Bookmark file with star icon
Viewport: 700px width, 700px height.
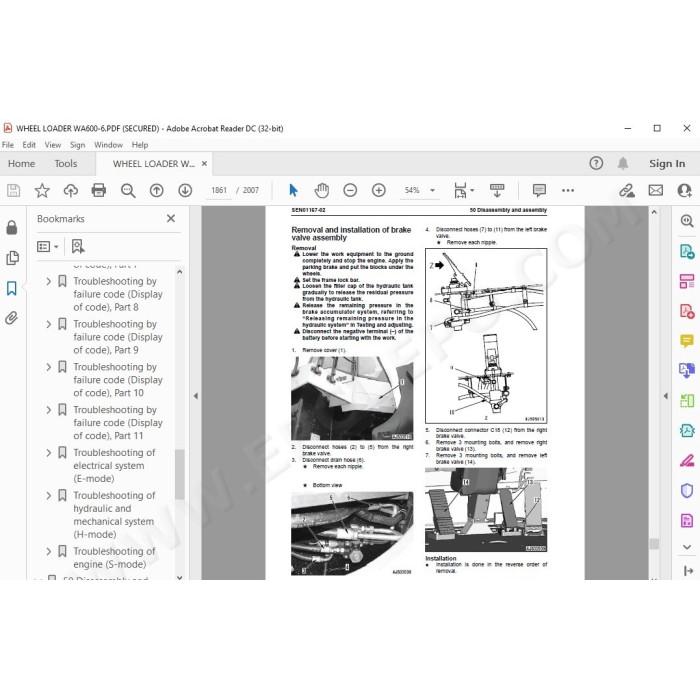click(42, 191)
